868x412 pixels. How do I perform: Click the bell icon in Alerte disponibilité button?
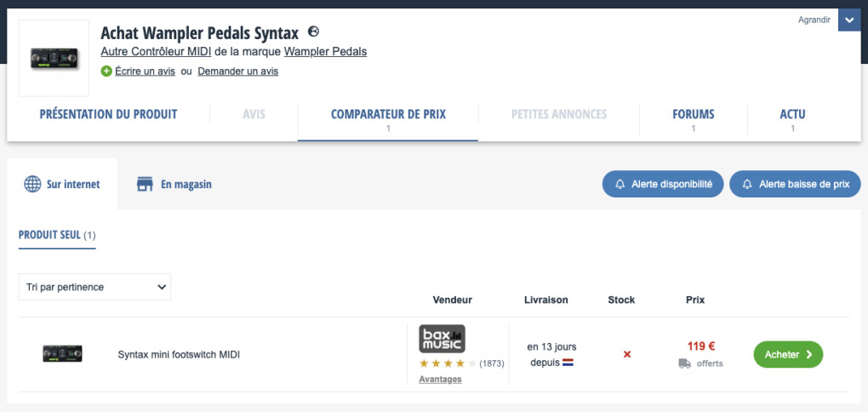click(620, 185)
